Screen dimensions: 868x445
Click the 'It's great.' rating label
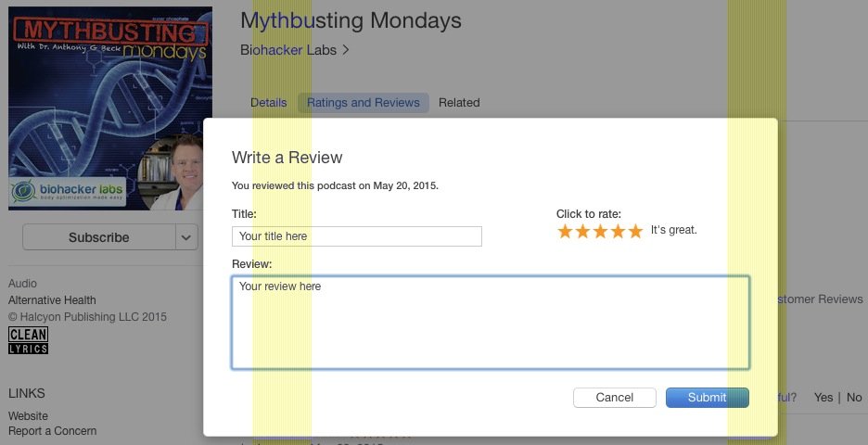(x=673, y=230)
